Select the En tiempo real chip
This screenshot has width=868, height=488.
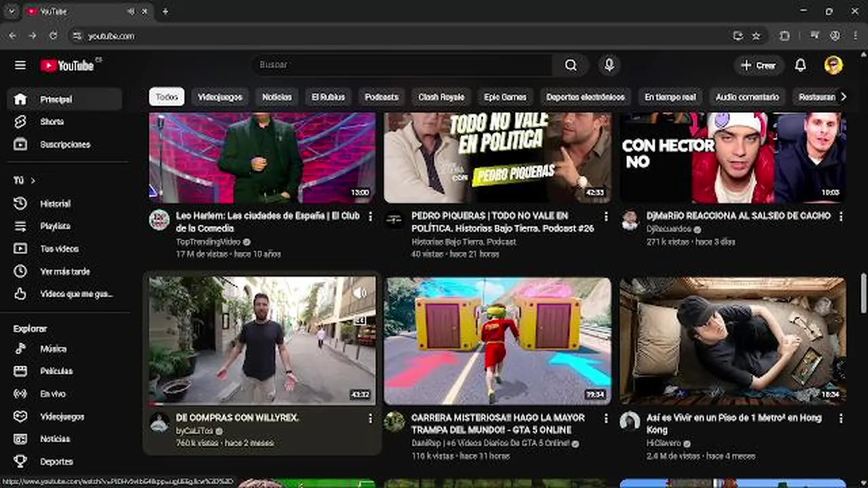coord(670,97)
